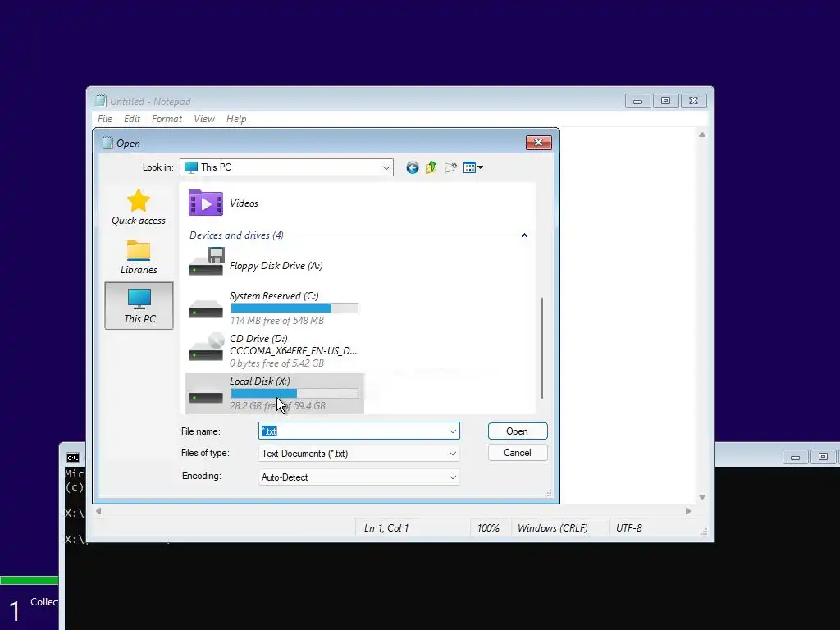Open the Format menu in Notepad
The width and height of the screenshot is (840, 630).
pos(167,119)
